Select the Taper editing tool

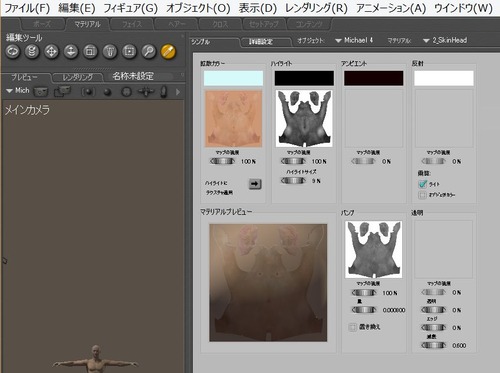point(110,52)
